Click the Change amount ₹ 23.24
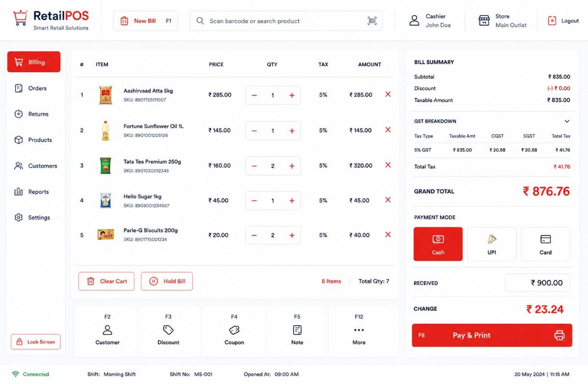Viewport: 588px width, 384px height. (545, 309)
